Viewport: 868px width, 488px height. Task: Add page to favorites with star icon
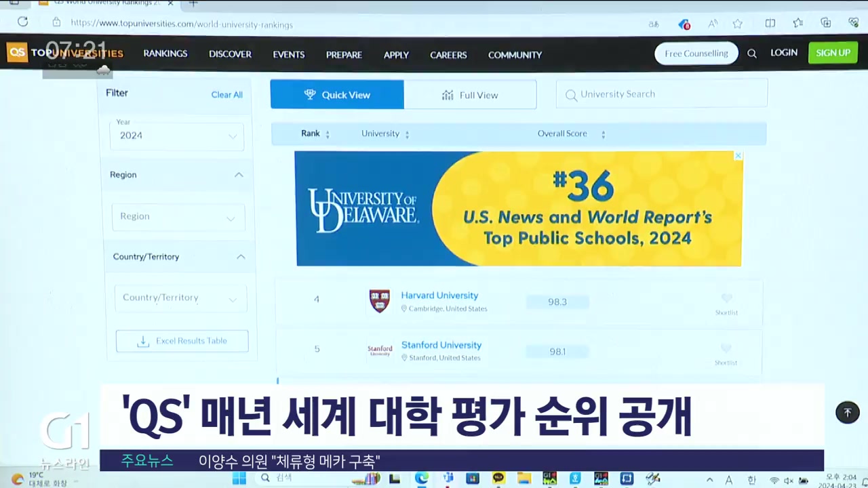point(738,24)
